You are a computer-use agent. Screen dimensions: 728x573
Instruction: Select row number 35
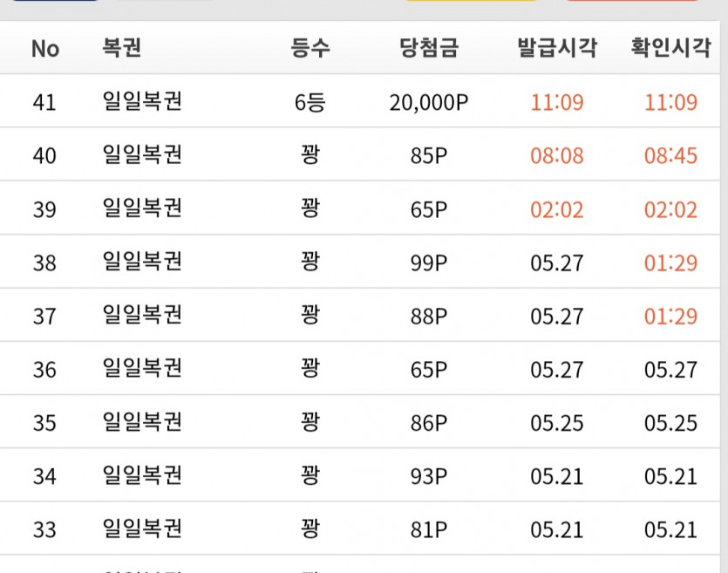pyautogui.click(x=44, y=423)
